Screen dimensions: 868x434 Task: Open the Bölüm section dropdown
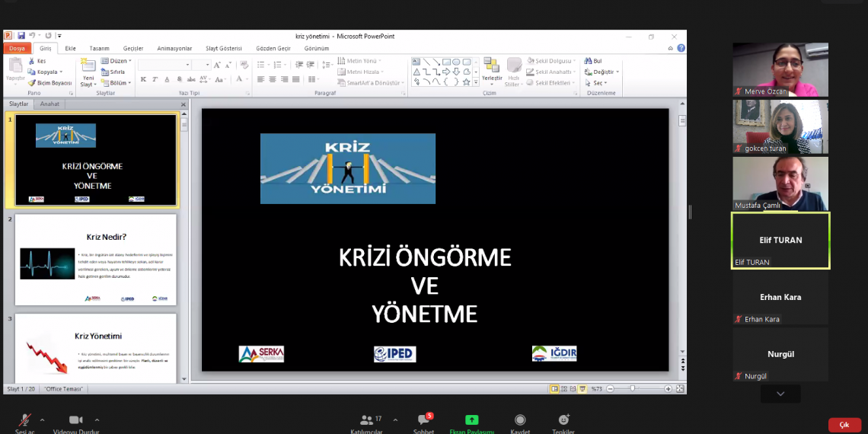[116, 83]
